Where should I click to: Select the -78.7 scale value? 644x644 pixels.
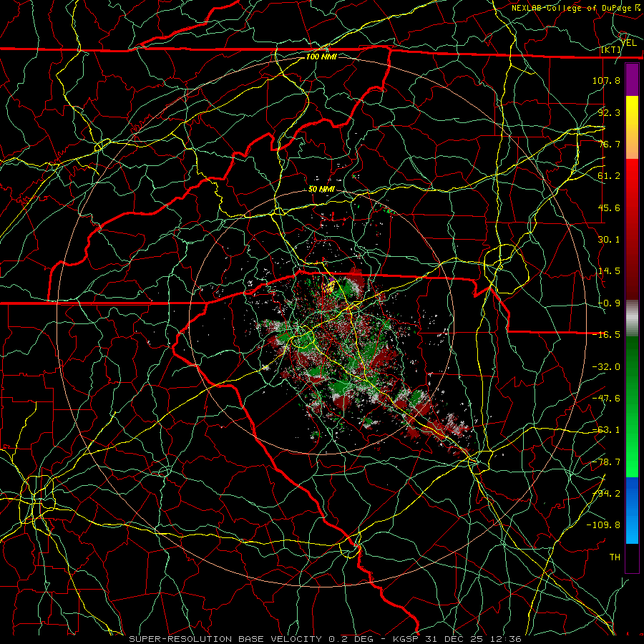[606, 462]
